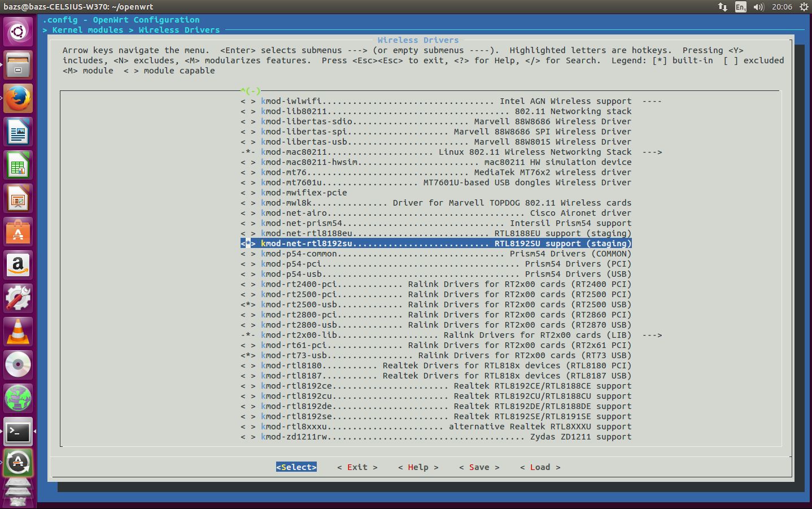Toggle the kmod-rtl8192cu selection bracket
This screenshot has height=509, width=812.
248,396
